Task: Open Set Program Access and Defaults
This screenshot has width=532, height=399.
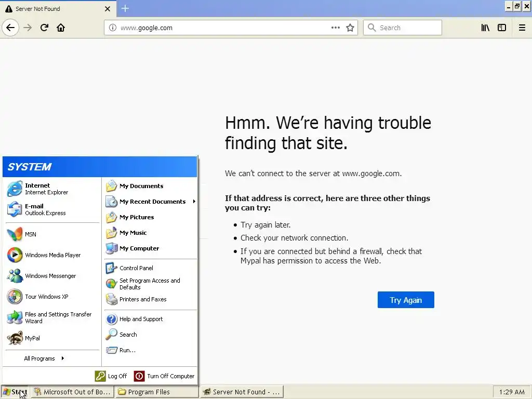Action: pyautogui.click(x=150, y=284)
